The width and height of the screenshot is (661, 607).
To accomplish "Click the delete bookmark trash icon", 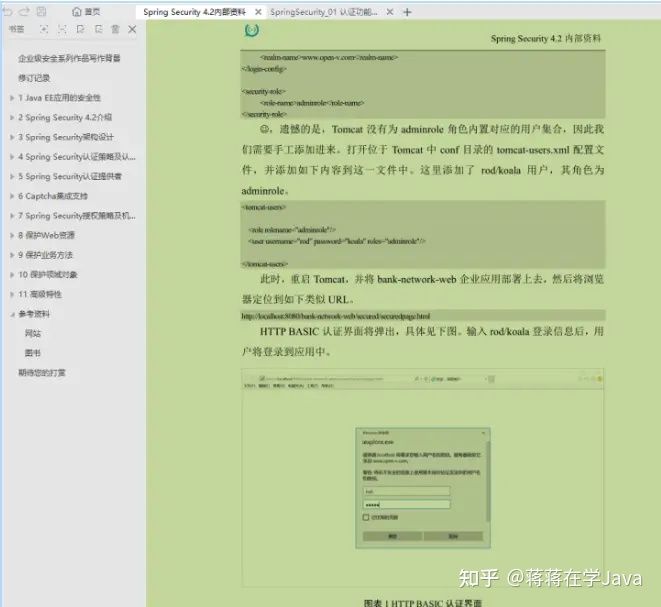I will [115, 29].
